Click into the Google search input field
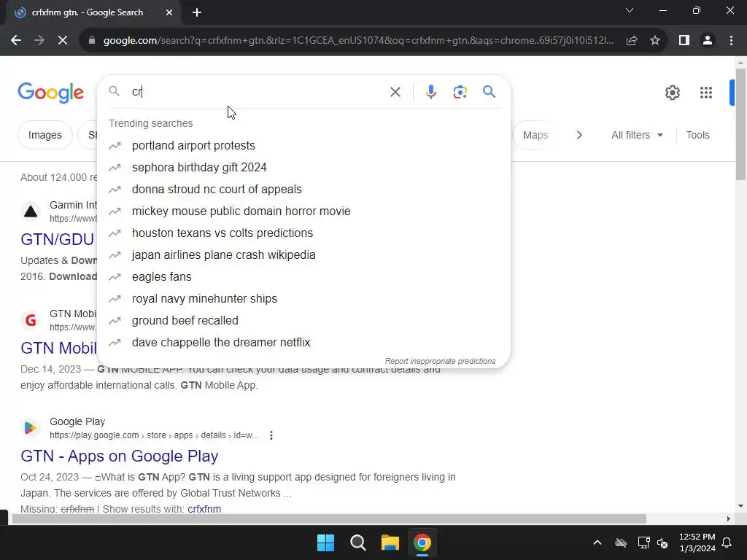Screen dimensions: 747x560 (258, 92)
